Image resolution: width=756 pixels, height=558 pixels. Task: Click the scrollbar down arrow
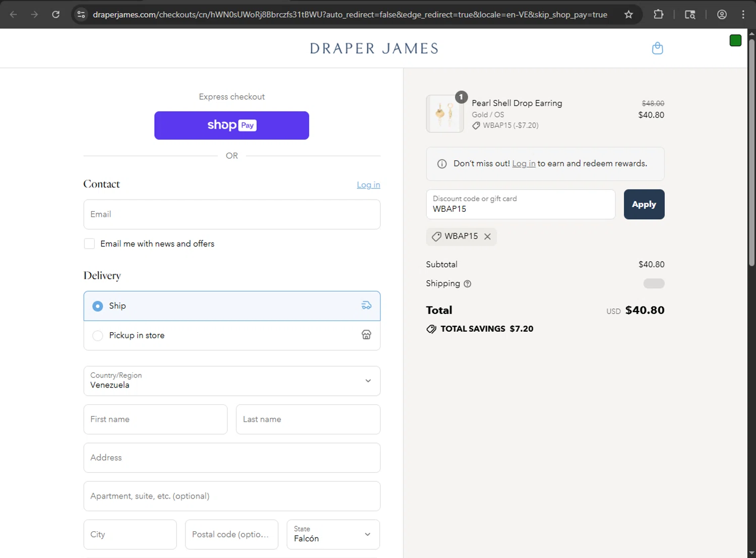pyautogui.click(x=751, y=553)
